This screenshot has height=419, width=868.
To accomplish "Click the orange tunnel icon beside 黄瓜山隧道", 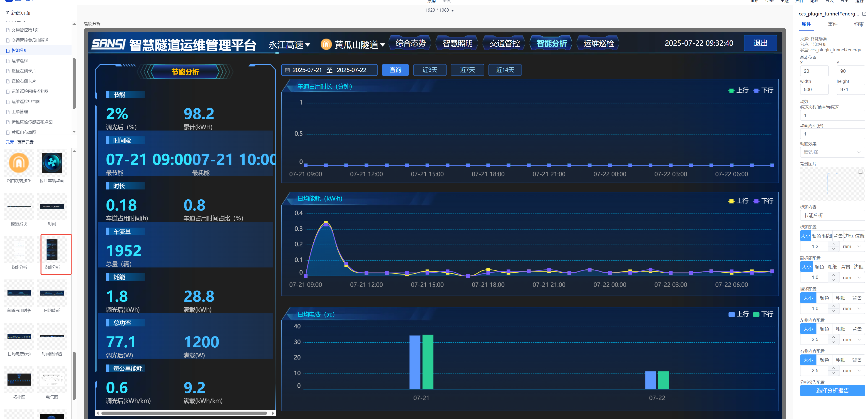I will click(326, 44).
